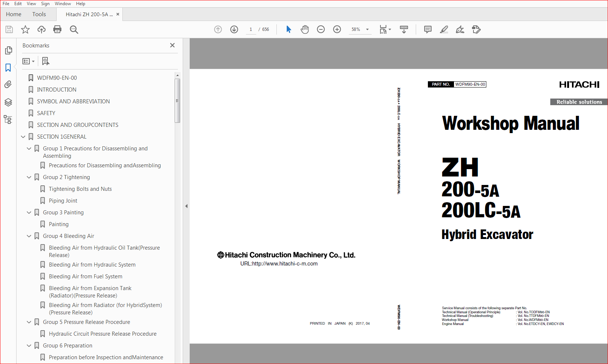This screenshot has height=364, width=608.
Task: Collapse Group 4 Bleeding Air bookmark
Action: click(x=29, y=236)
